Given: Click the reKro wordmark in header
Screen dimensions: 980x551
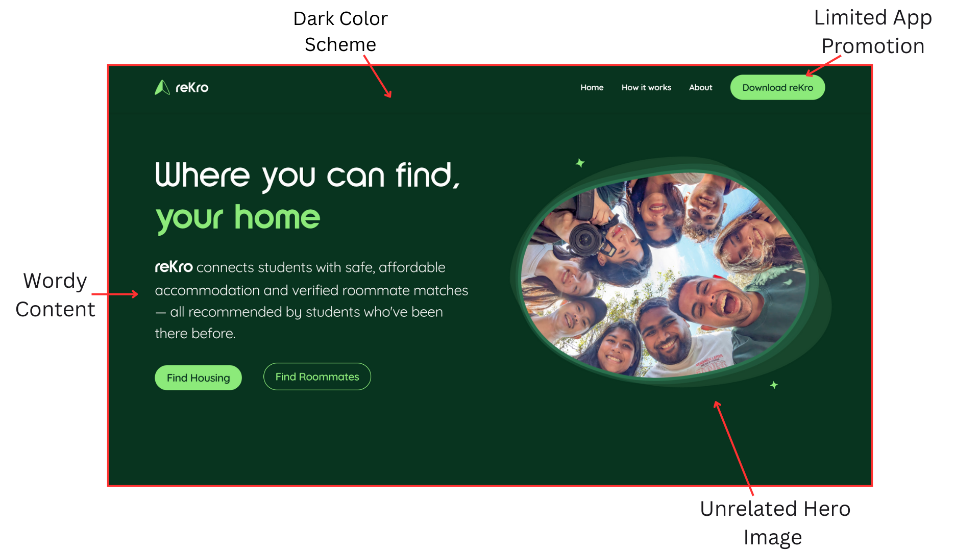Looking at the screenshot, I should pos(192,88).
